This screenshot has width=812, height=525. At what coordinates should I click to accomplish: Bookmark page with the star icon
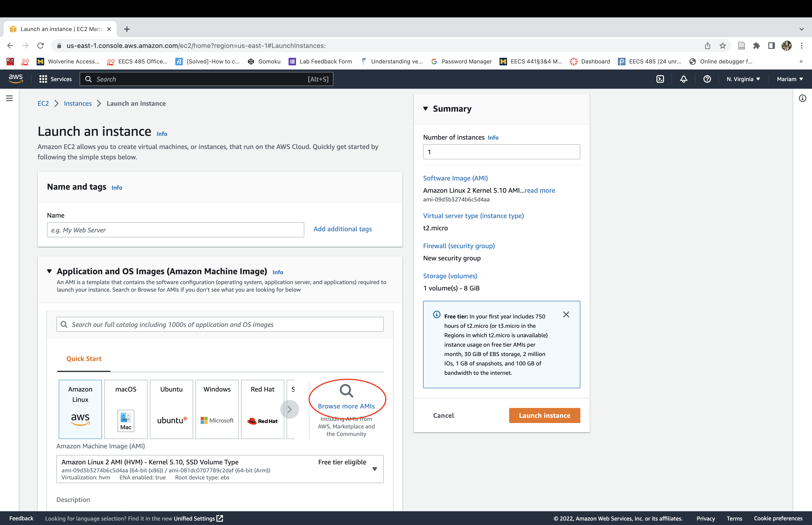[722, 46]
